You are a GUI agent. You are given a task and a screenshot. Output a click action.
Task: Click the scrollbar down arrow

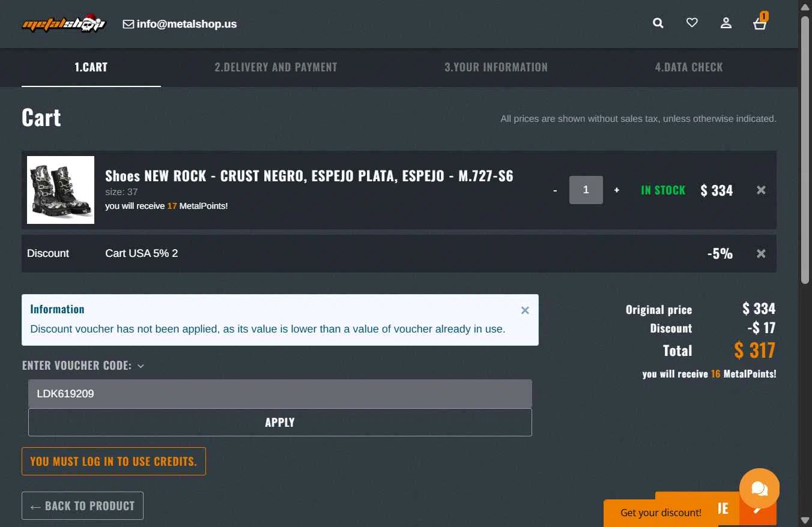point(805,520)
